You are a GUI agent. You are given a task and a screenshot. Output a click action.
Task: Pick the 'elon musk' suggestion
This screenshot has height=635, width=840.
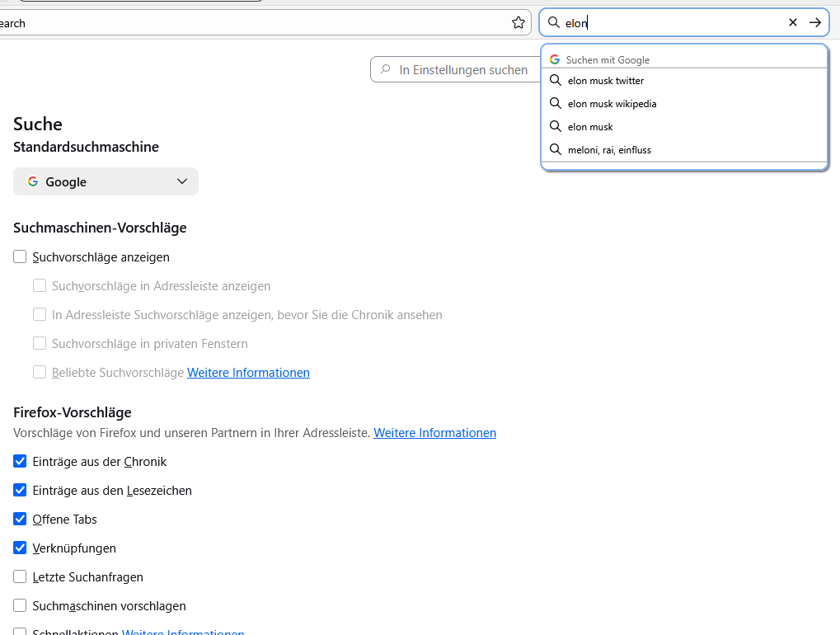pyautogui.click(x=590, y=127)
